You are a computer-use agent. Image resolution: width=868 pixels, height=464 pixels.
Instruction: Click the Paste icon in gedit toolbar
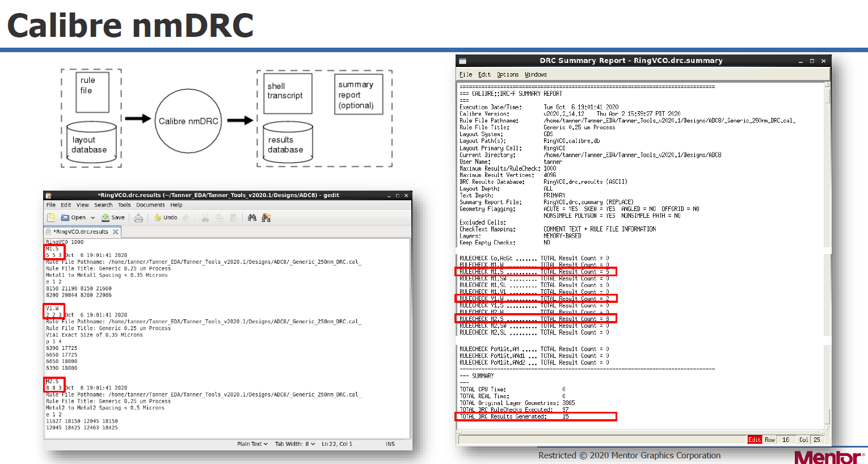click(x=233, y=217)
